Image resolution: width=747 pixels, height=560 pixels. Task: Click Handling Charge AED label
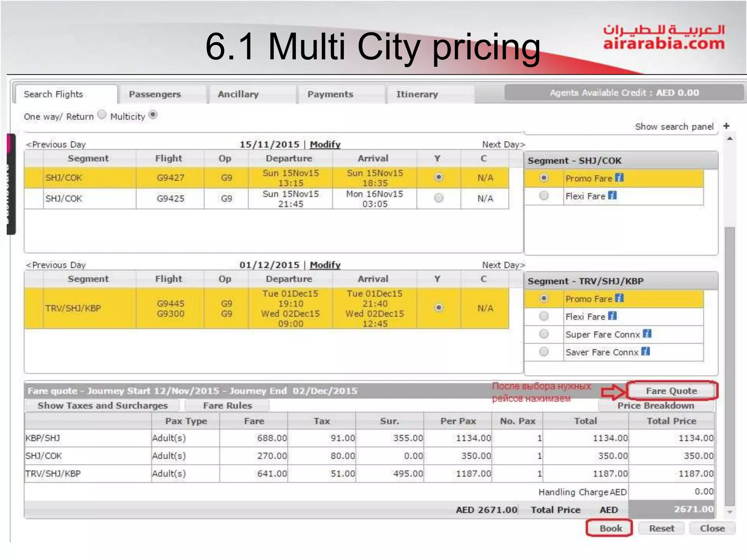click(582, 492)
